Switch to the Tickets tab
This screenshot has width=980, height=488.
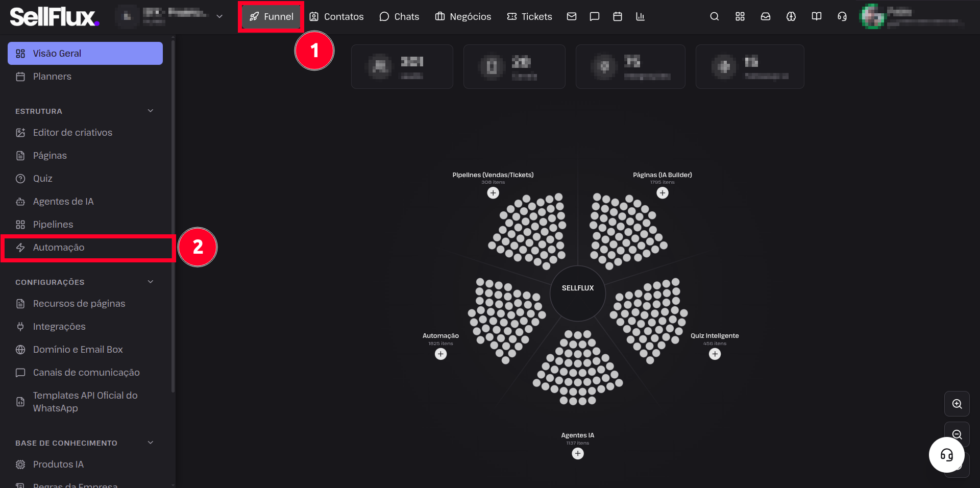[529, 17]
